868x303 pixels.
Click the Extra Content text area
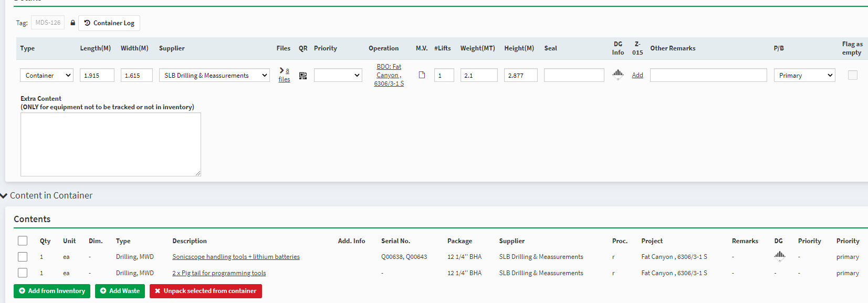point(111,144)
